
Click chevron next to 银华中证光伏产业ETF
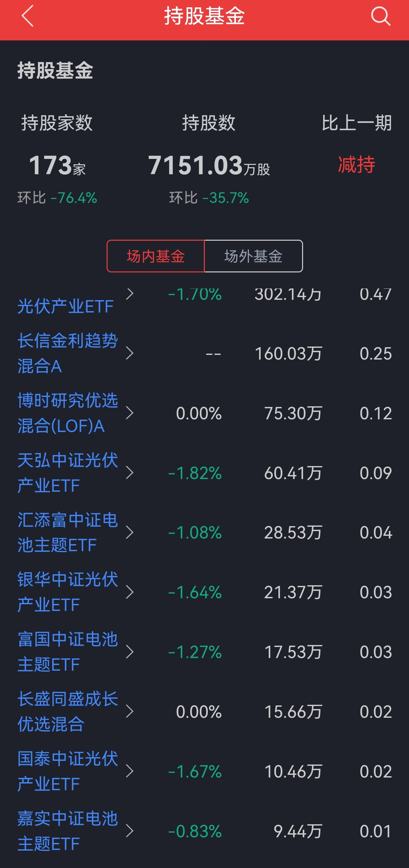[x=130, y=592]
